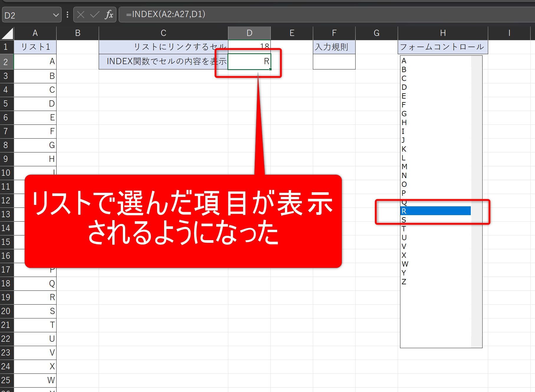Click the Enter checkmark icon in formula bar
Image resolution: width=535 pixels, height=392 pixels.
pos(95,15)
